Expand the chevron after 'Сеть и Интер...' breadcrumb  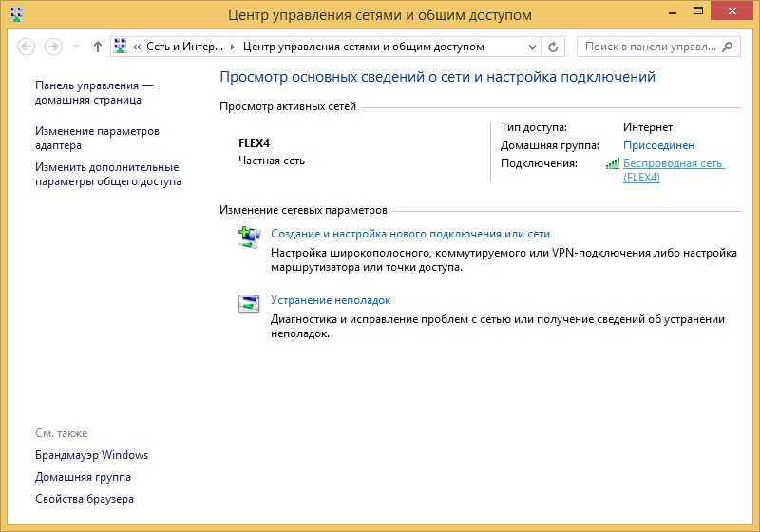[x=235, y=47]
